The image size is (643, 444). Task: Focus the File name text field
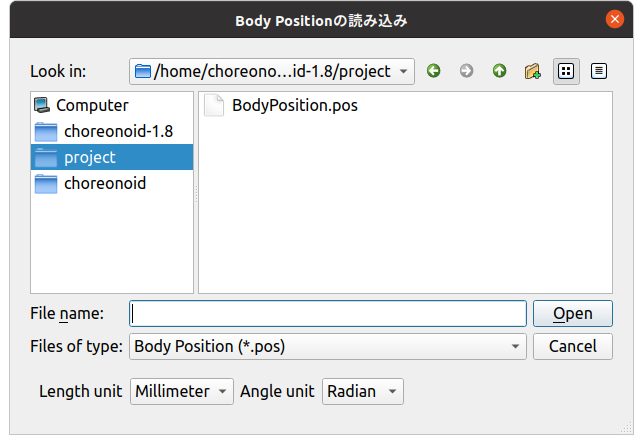(328, 313)
